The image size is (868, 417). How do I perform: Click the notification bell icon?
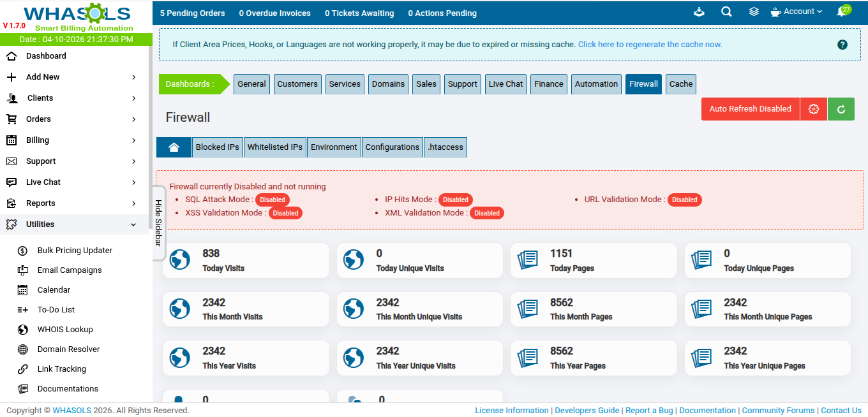pos(842,12)
